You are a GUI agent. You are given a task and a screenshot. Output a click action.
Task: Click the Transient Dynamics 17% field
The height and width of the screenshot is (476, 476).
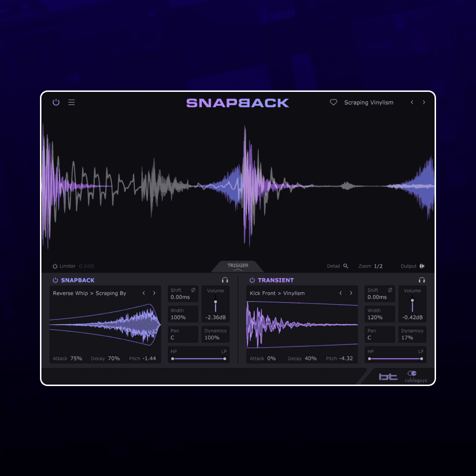click(412, 334)
